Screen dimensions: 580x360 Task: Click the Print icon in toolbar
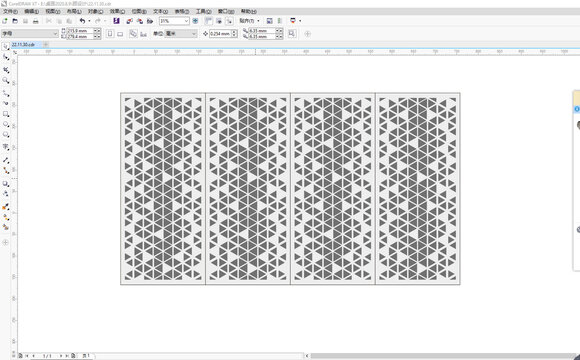[x=36, y=21]
